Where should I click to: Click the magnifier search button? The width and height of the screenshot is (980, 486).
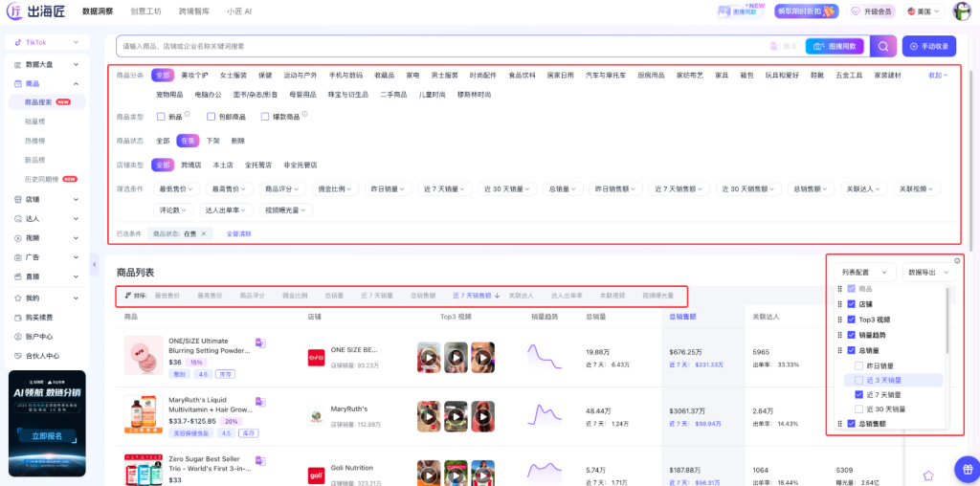[x=884, y=46]
